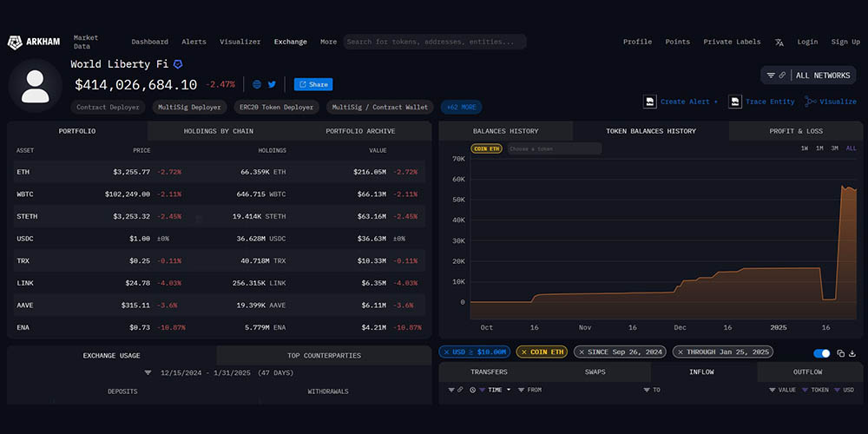
Task: Open the BALANCES HISTORY tab
Action: coord(505,131)
